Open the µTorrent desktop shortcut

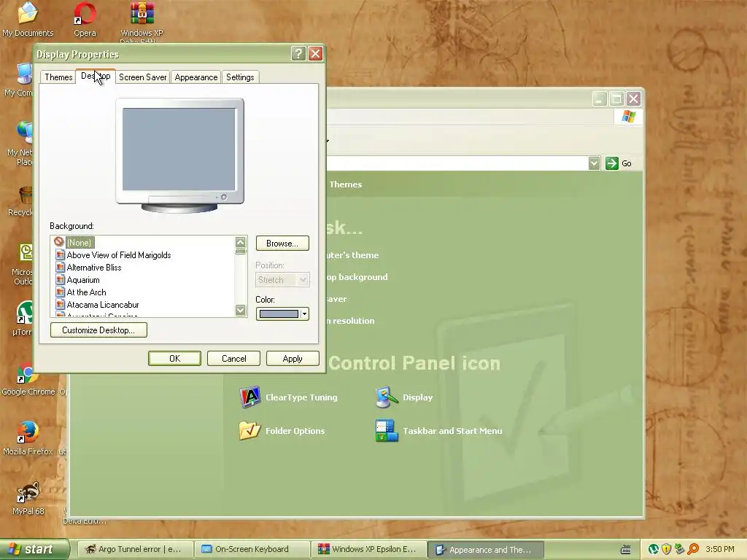[24, 318]
